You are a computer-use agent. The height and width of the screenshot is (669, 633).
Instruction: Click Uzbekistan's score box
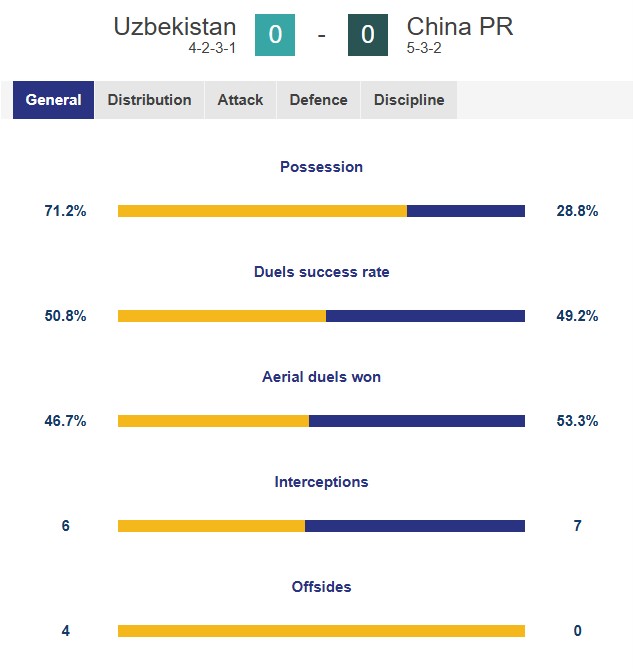coord(275,36)
